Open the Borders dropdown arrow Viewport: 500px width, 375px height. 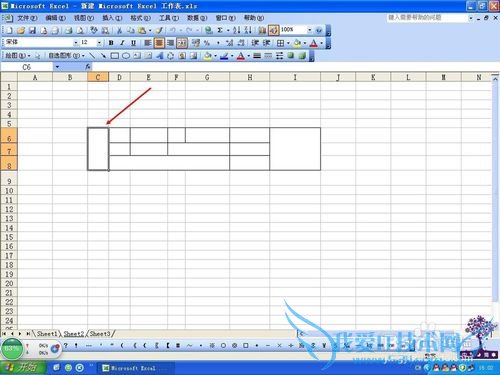pos(288,43)
